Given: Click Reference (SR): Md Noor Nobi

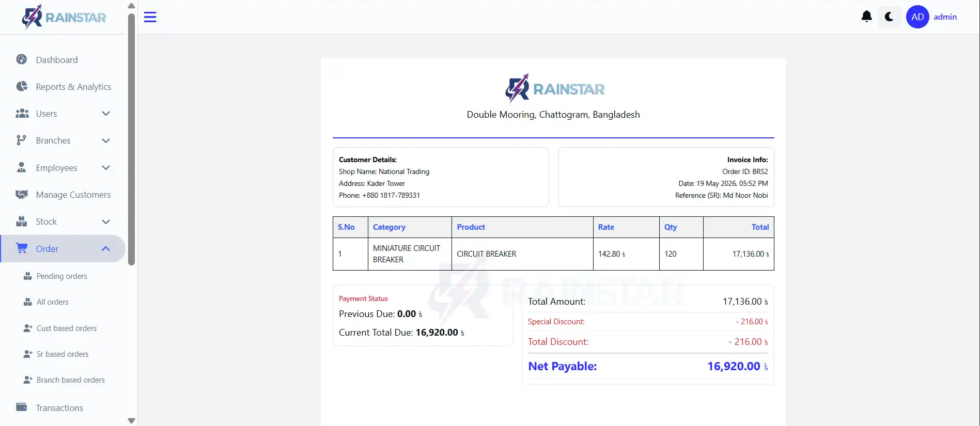Looking at the screenshot, I should 721,195.
